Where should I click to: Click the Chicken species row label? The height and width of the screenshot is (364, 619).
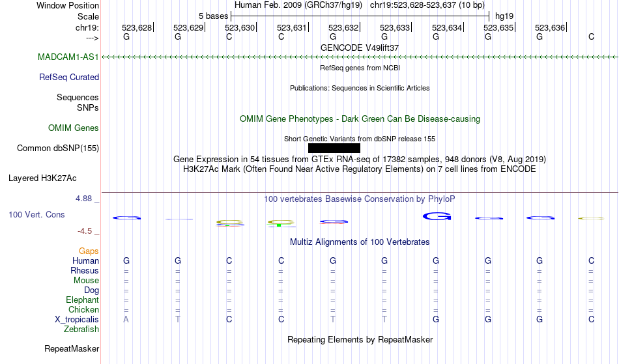pos(83,309)
